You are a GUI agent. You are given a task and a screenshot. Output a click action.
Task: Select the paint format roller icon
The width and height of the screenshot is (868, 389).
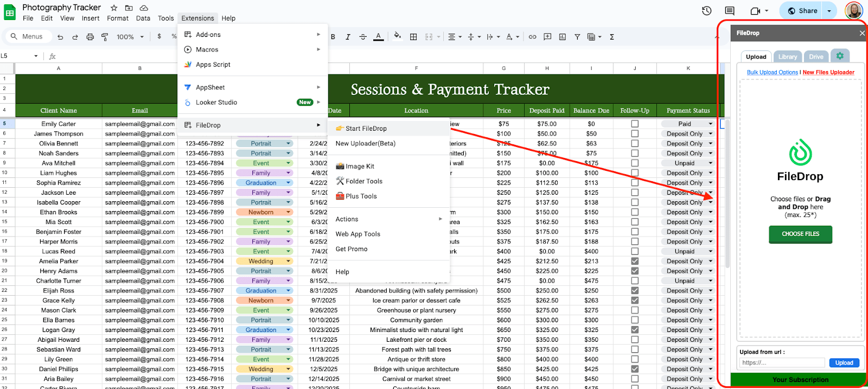(105, 37)
